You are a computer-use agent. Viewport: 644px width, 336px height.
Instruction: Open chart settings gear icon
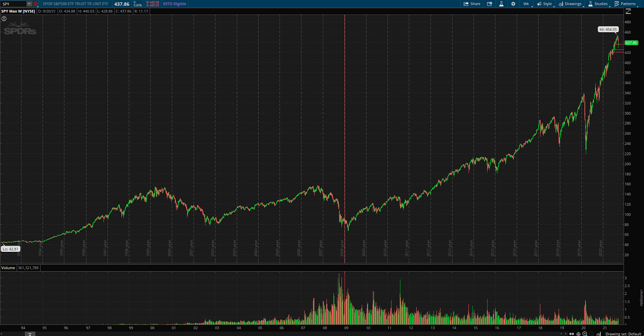click(x=513, y=4)
